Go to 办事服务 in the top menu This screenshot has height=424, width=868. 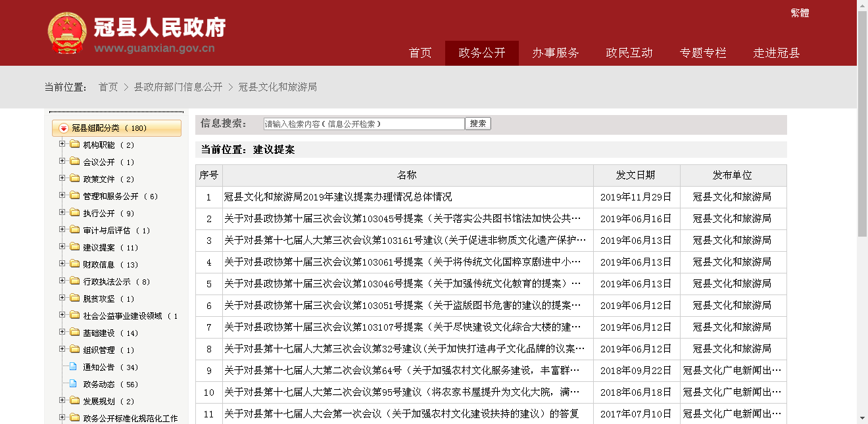point(556,53)
